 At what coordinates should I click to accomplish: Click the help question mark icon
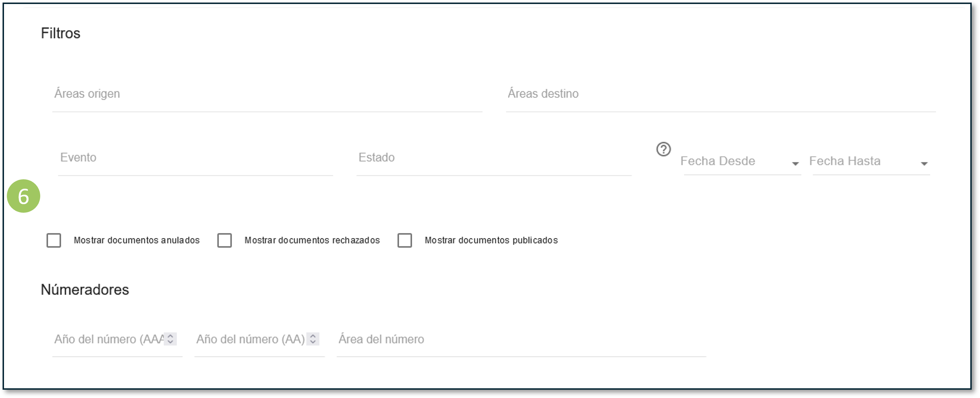(664, 149)
